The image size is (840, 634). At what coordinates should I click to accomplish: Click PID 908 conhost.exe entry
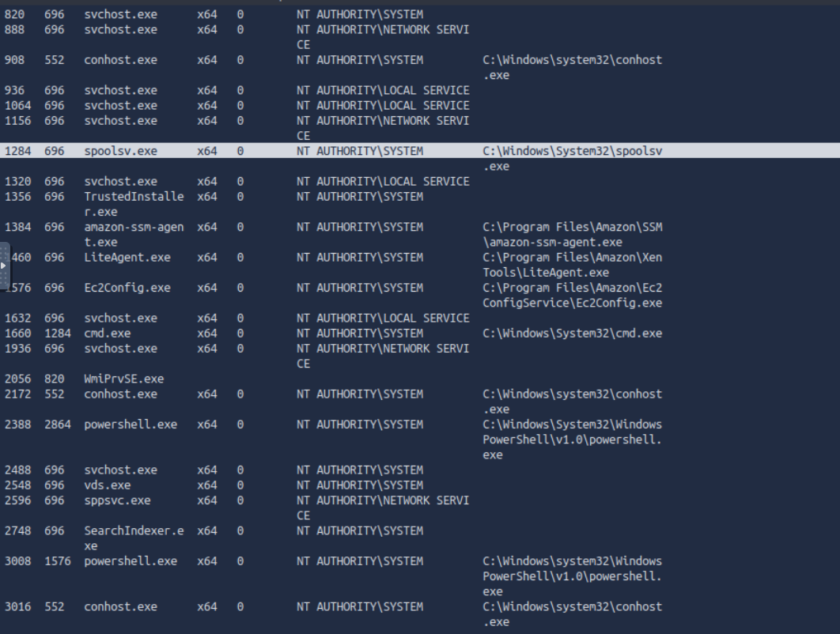click(x=120, y=60)
